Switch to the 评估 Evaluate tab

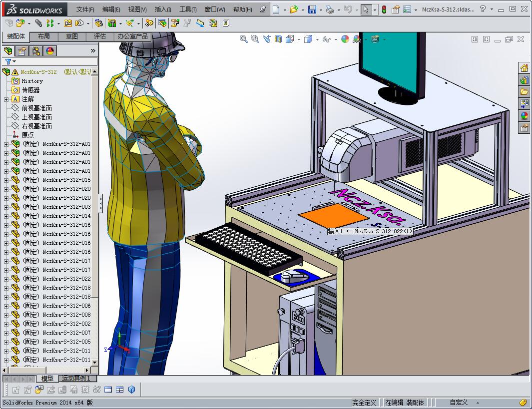100,36
